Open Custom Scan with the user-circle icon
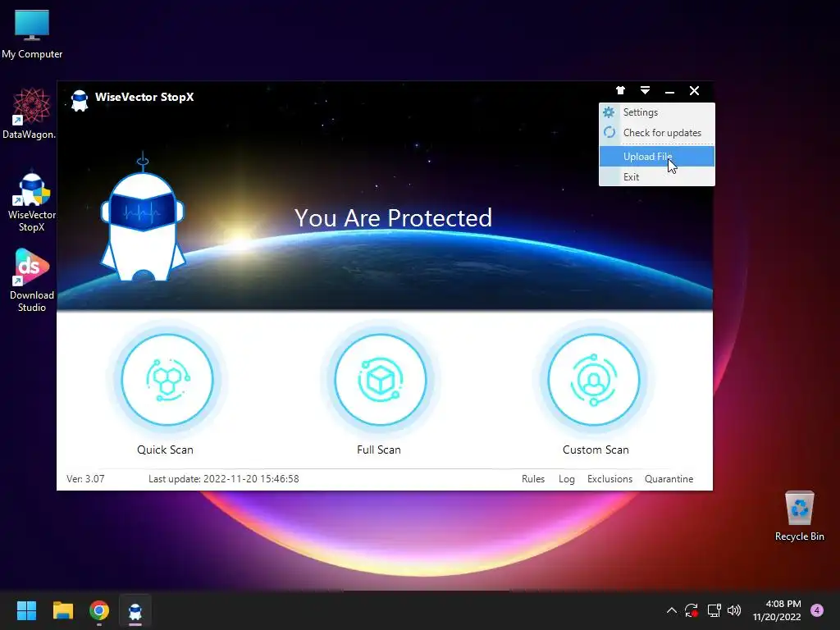This screenshot has width=840, height=630. [594, 379]
